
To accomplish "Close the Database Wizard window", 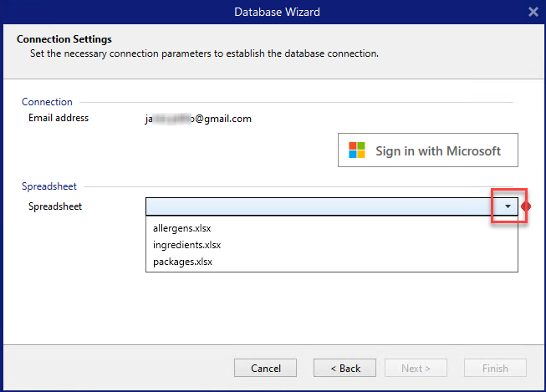I will coord(533,12).
